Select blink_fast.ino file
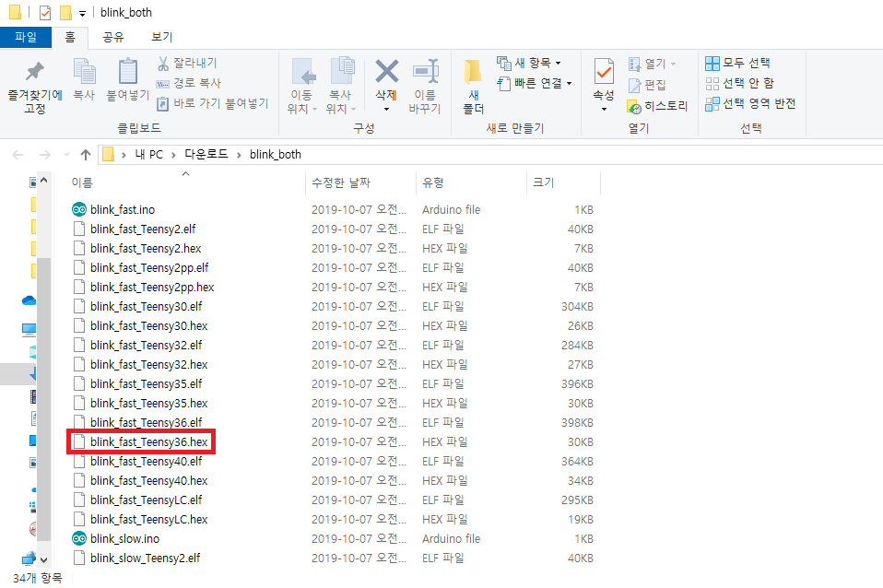 coord(123,209)
